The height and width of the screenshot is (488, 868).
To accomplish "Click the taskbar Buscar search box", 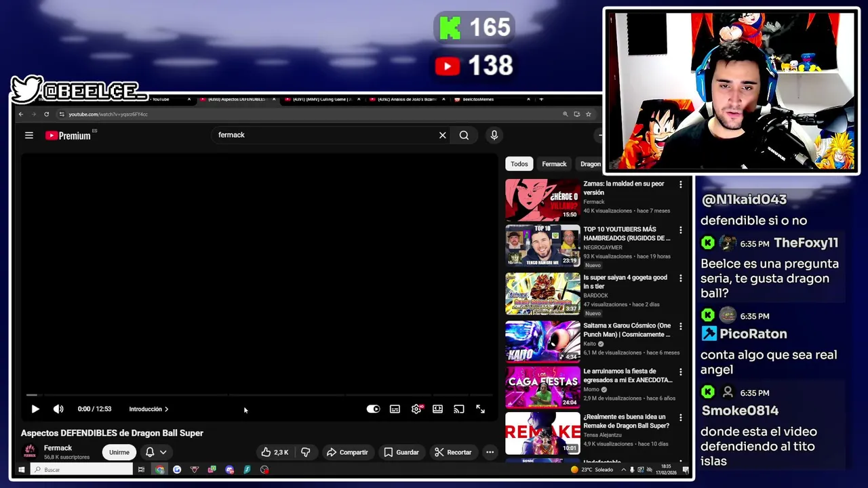I will point(81,470).
